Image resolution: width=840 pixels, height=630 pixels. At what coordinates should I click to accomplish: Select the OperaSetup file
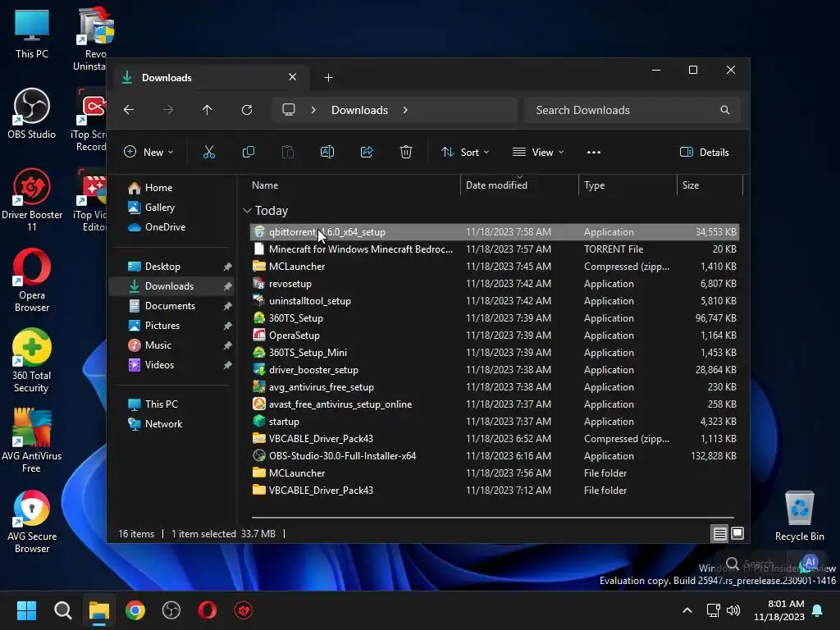tap(494, 336)
